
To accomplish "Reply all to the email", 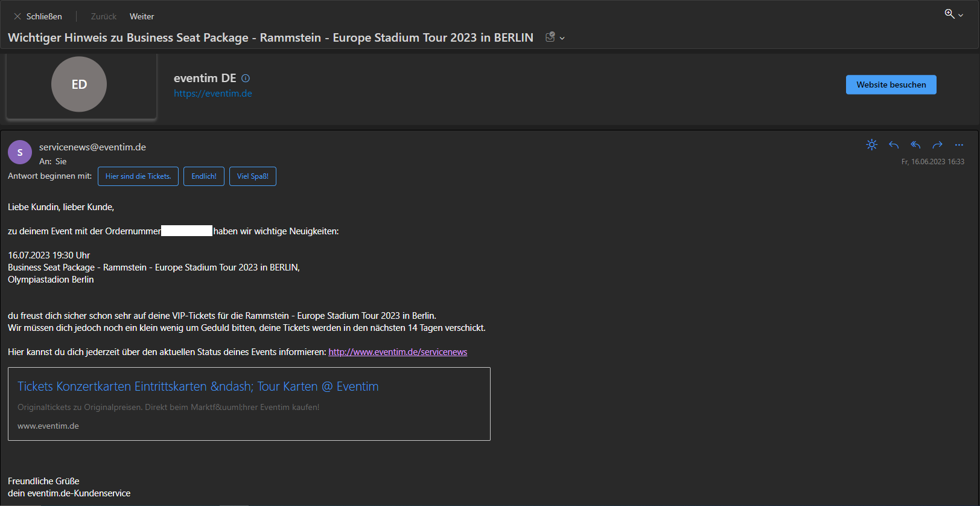I will [915, 145].
